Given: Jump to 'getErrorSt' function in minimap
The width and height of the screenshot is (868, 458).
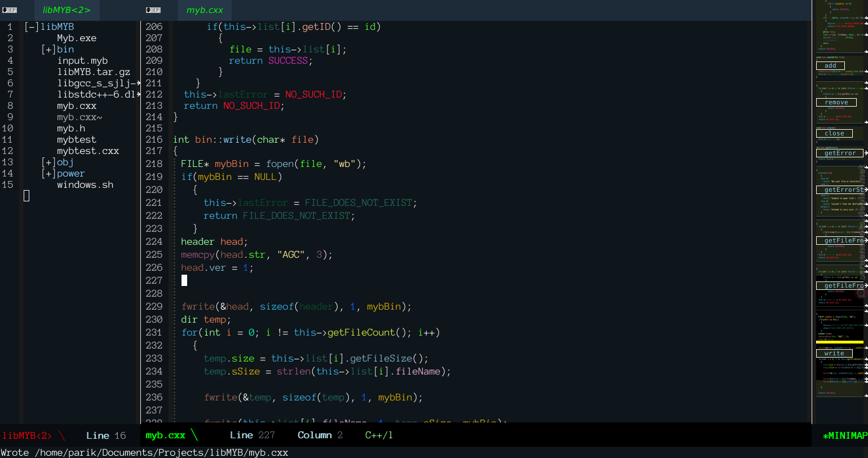Looking at the screenshot, I should click(840, 190).
